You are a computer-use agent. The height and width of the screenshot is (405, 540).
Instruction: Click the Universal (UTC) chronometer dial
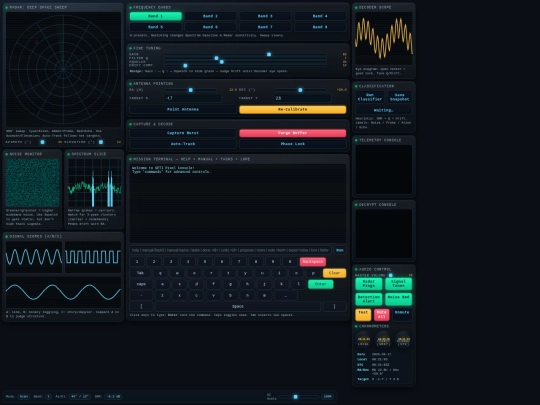[404, 339]
